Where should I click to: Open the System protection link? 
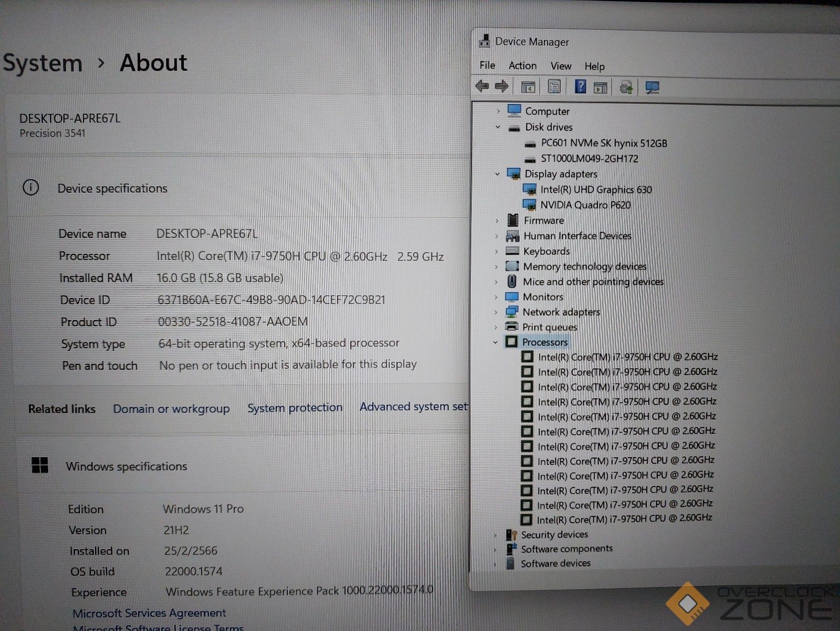295,408
